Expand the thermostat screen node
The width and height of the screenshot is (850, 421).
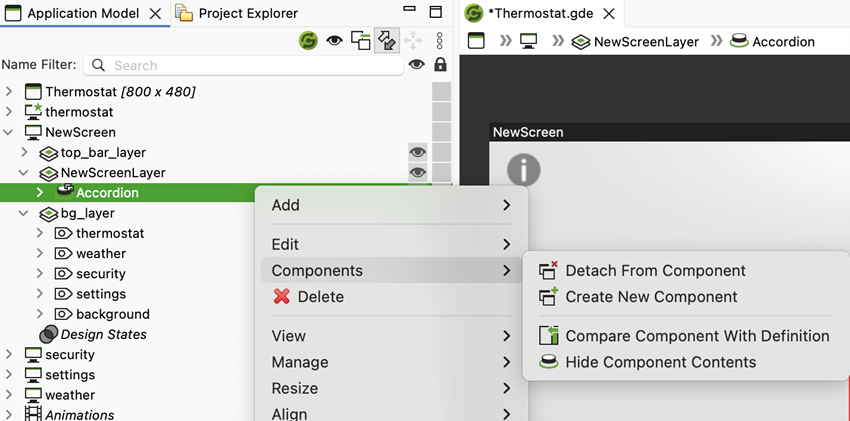coord(9,112)
